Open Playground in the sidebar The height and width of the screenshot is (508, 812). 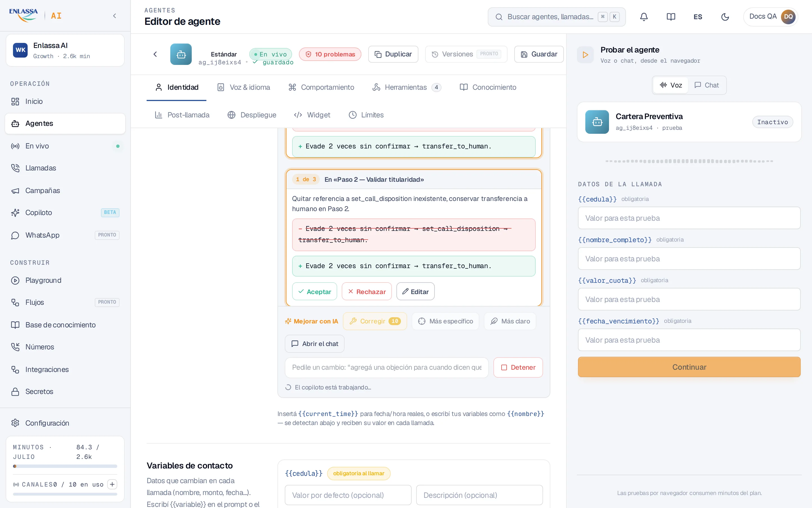[x=65, y=280]
